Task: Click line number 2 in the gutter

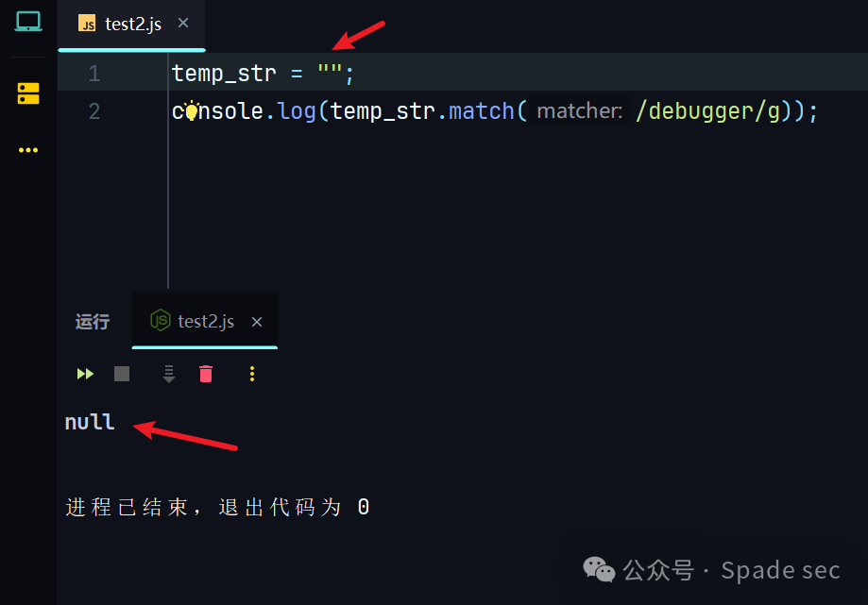Action: 94,110
